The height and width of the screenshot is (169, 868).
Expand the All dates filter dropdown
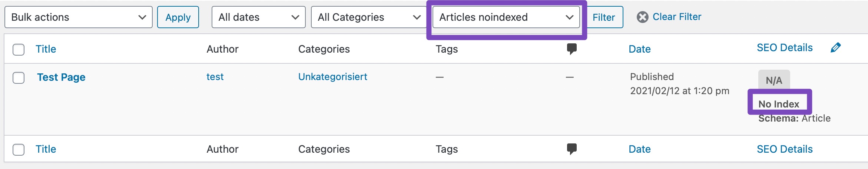tap(258, 17)
